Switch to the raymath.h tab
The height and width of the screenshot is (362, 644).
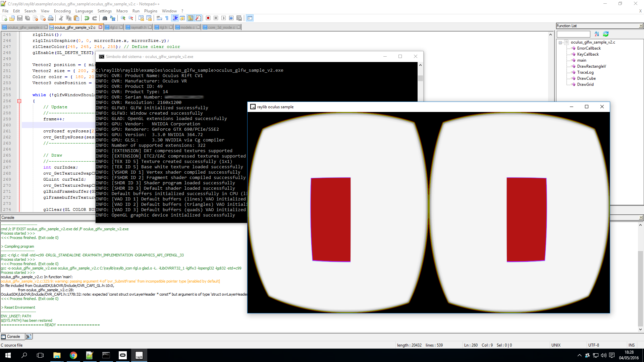139,27
